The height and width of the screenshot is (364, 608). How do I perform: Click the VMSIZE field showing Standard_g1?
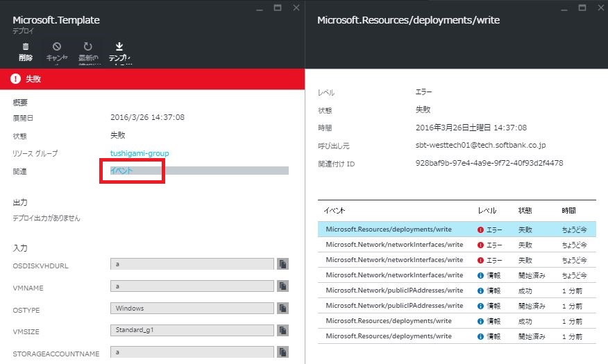(192, 330)
